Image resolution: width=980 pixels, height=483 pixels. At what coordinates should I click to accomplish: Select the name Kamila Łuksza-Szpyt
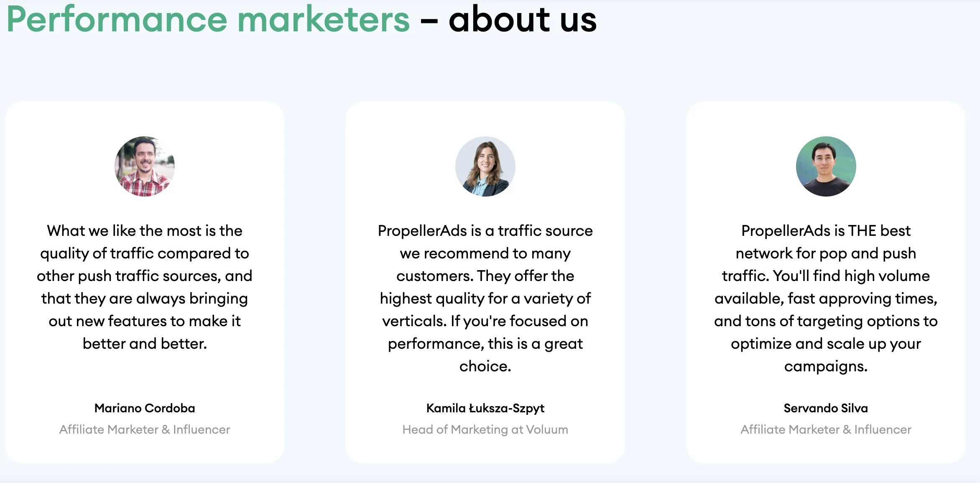[485, 408]
